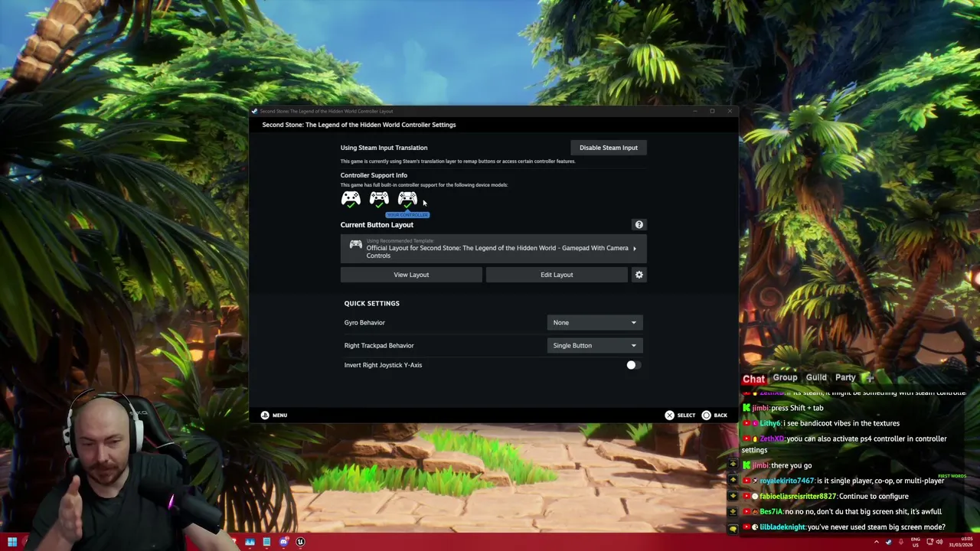Viewport: 980px width, 551px height.
Task: Click chat username royalekirito7467
Action: [787, 481]
